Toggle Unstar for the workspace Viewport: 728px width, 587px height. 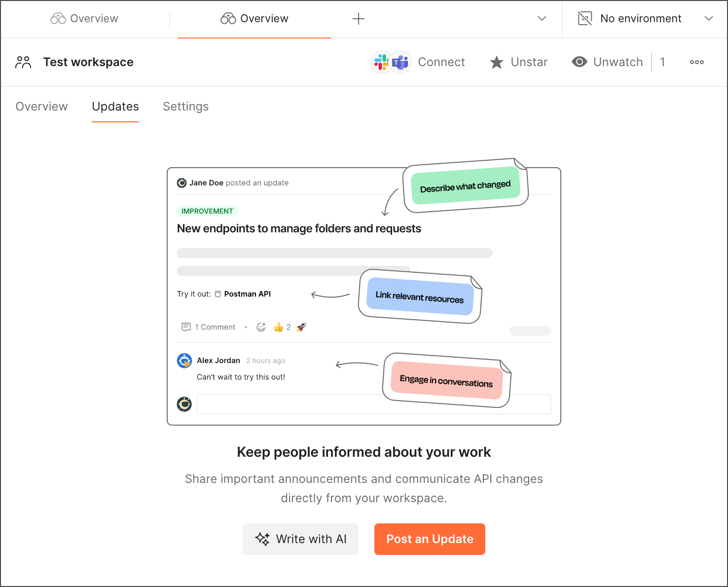point(519,62)
